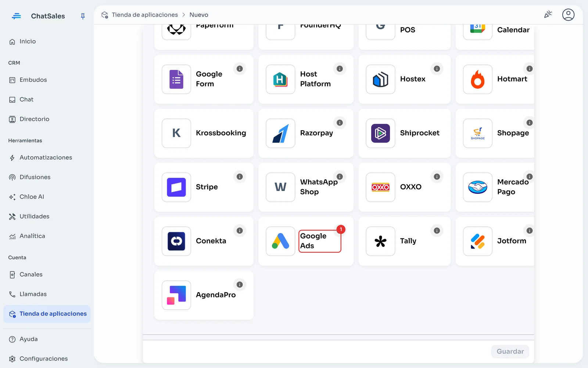The height and width of the screenshot is (368, 588).
Task: View info for Tally app
Action: [437, 231]
